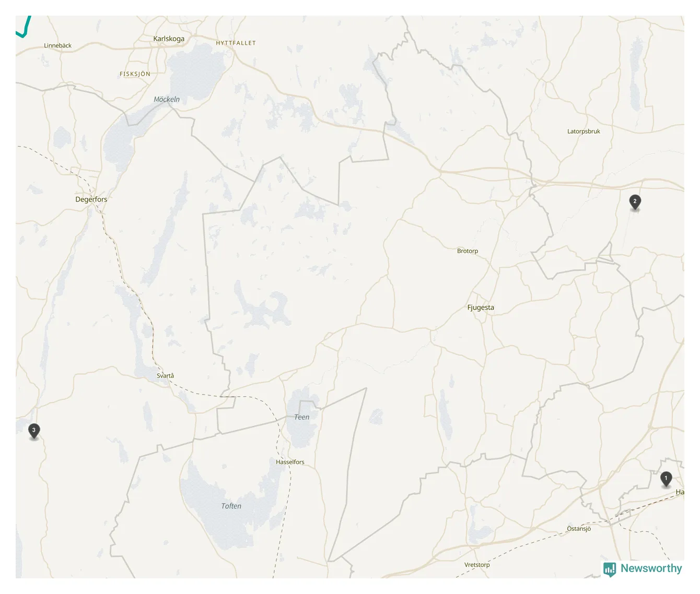This screenshot has height=594, width=700.
Task: Click the Teen lake label
Action: (x=301, y=417)
